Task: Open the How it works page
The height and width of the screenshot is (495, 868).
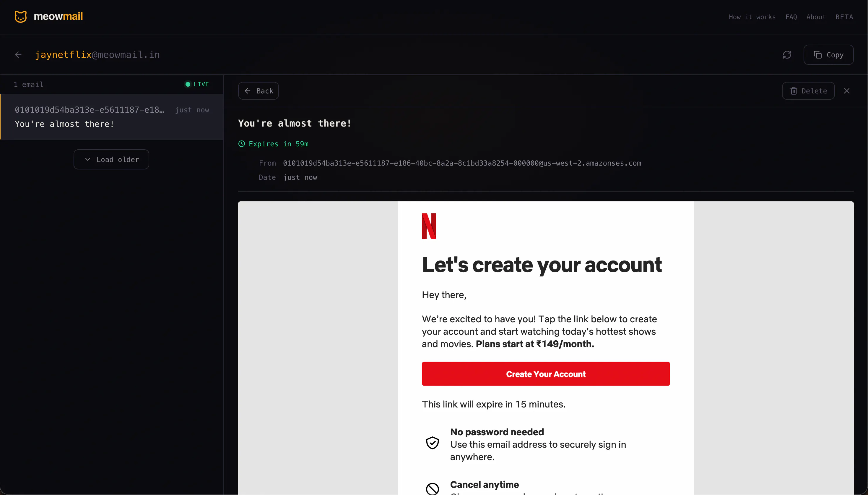Action: point(752,17)
